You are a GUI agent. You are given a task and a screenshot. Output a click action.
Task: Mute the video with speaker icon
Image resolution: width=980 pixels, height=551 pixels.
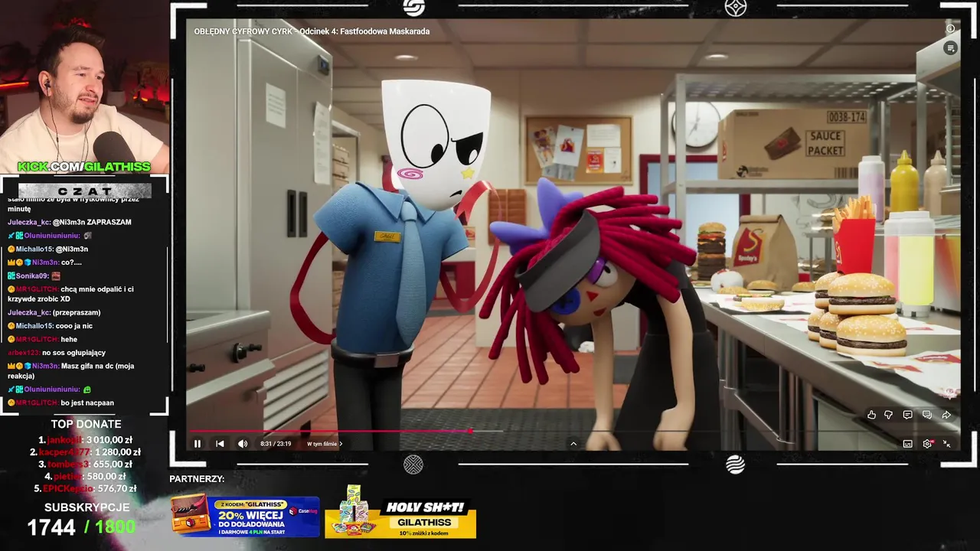pos(243,444)
